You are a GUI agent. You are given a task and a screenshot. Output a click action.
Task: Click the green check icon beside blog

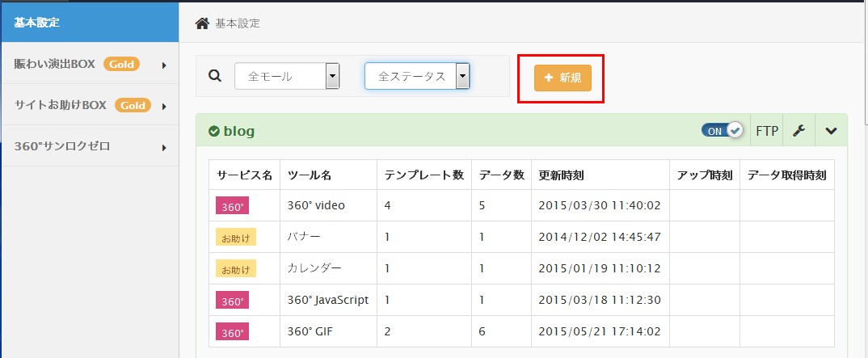coord(213,131)
